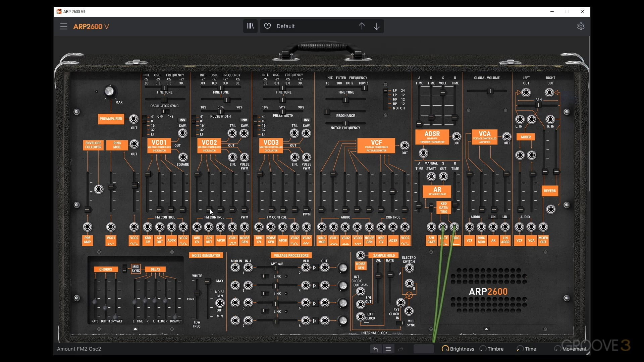Click the ADSR OUT jack
The height and width of the screenshot is (362, 644).
click(x=457, y=136)
